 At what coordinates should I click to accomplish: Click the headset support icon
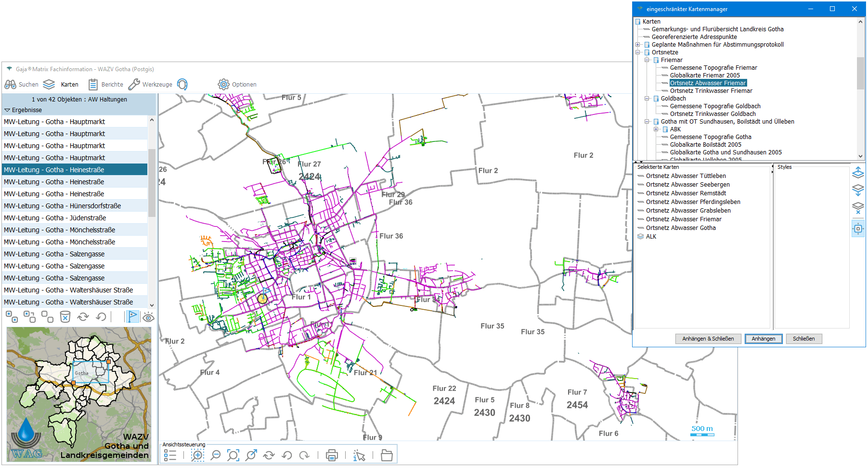(x=182, y=85)
